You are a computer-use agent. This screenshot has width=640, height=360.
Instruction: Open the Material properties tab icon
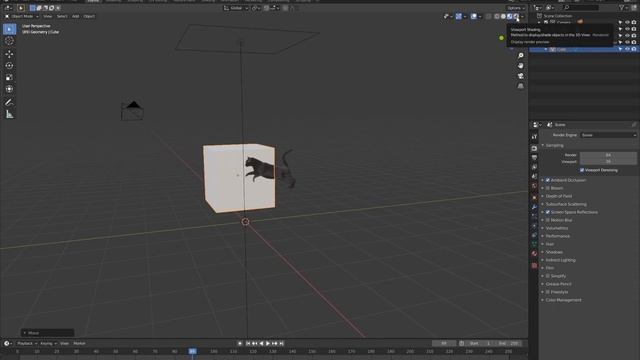coord(534,253)
